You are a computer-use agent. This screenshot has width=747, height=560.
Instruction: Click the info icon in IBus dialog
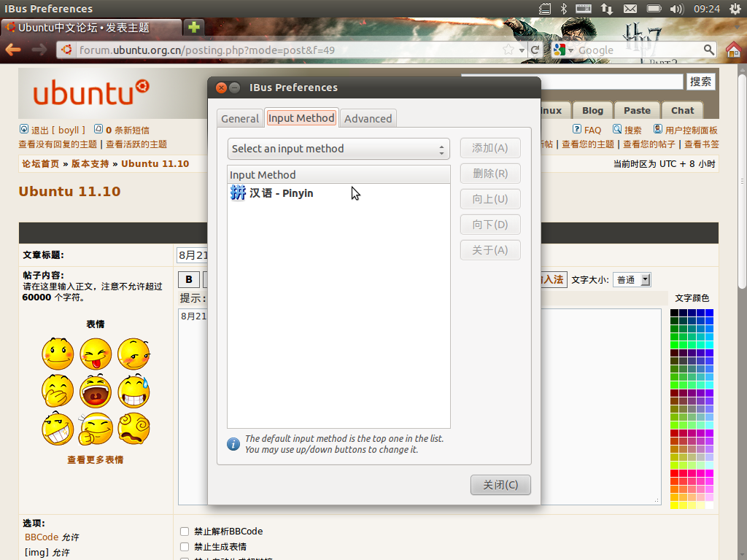[233, 444]
